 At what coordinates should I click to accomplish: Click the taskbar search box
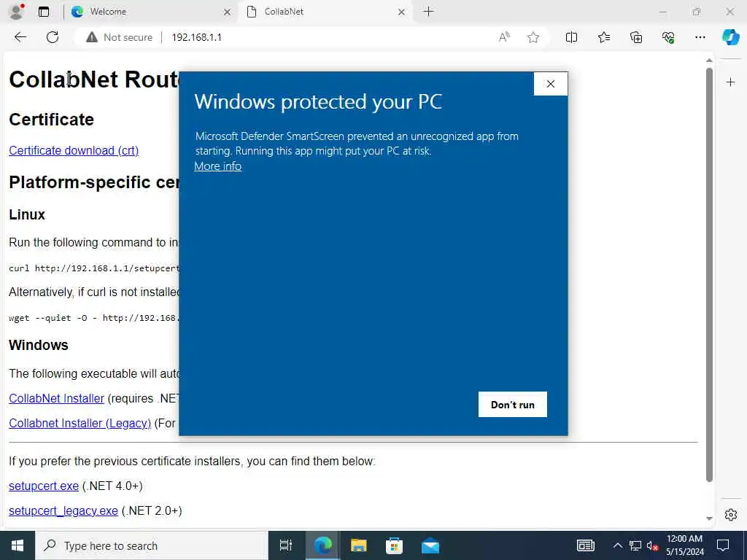[152, 545]
